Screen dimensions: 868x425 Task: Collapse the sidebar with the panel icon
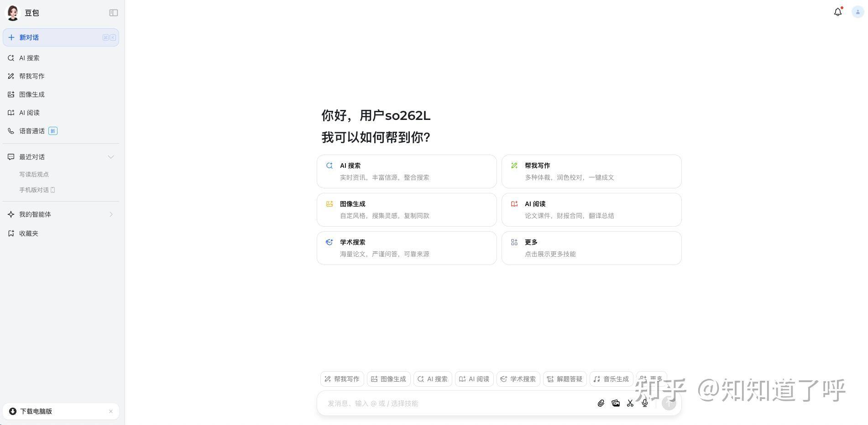114,13
